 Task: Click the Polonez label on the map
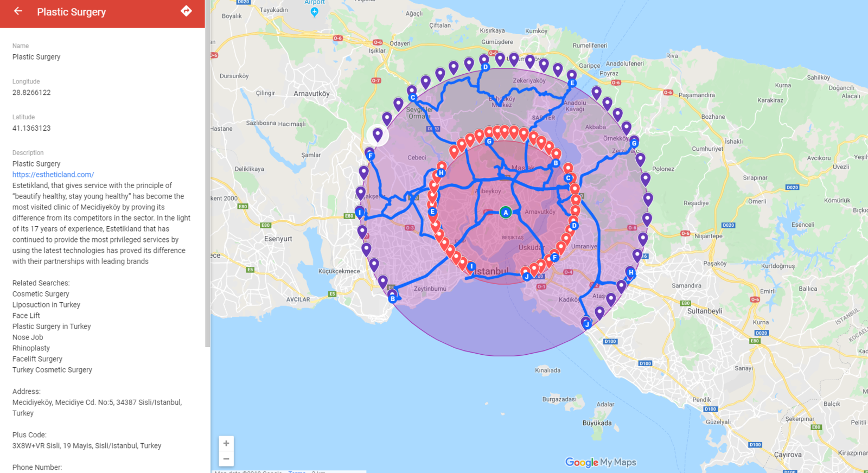coord(663,169)
